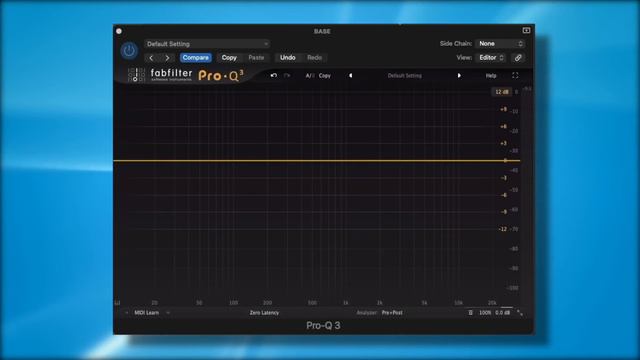Open the Help menu
Viewport: 640px width, 360px height.
491,76
